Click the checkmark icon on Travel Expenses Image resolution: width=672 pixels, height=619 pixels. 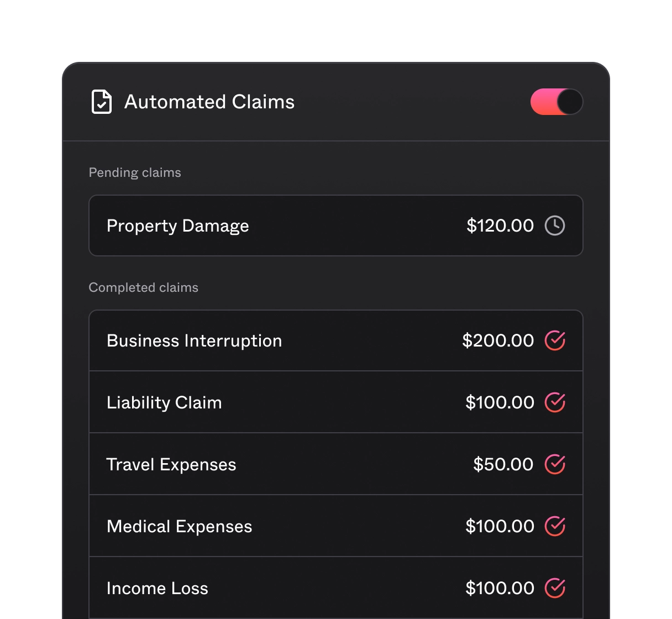(556, 464)
